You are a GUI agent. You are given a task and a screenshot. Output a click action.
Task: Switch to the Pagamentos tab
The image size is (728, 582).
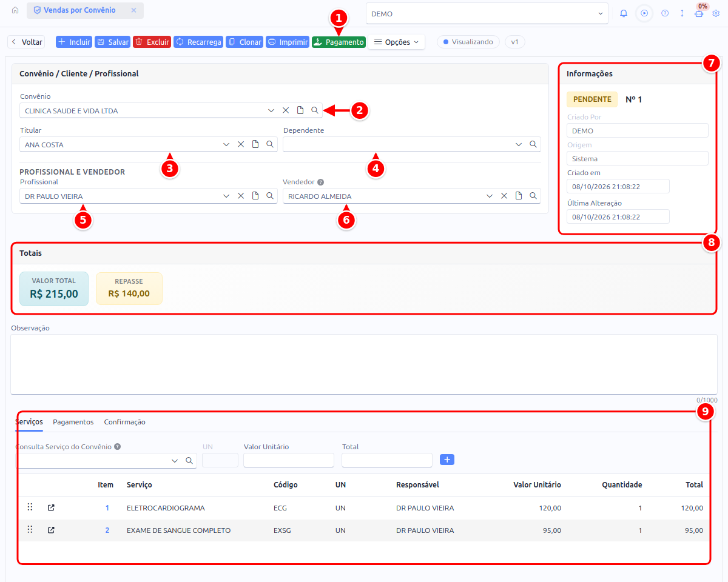pyautogui.click(x=73, y=422)
